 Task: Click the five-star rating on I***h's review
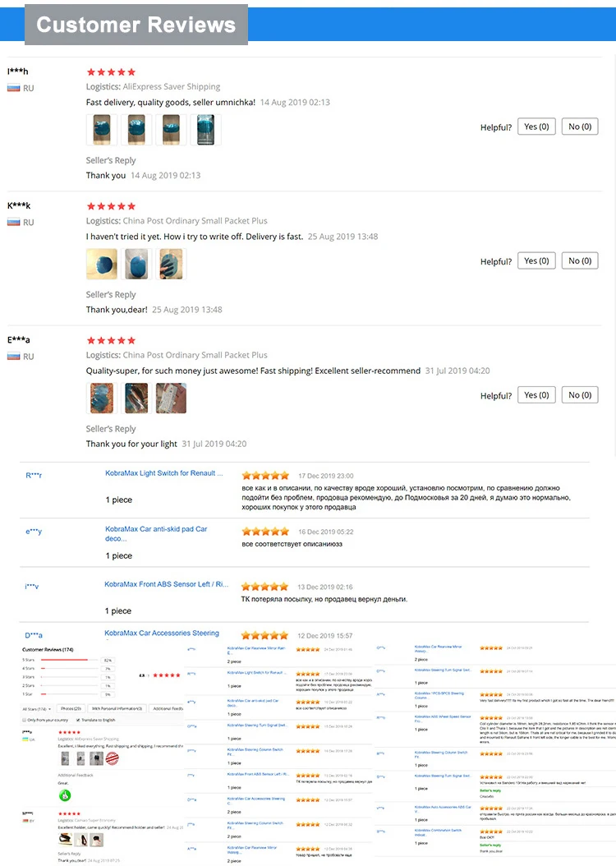(111, 72)
